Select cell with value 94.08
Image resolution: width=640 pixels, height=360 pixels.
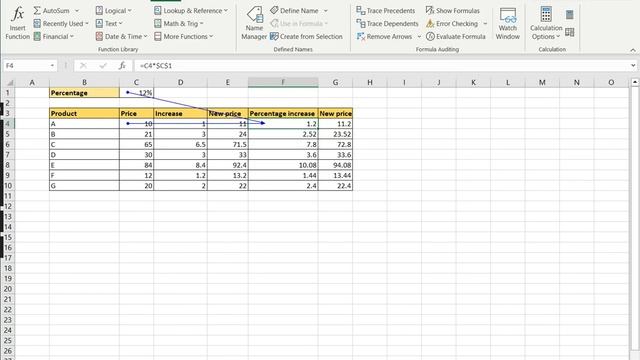[335, 165]
